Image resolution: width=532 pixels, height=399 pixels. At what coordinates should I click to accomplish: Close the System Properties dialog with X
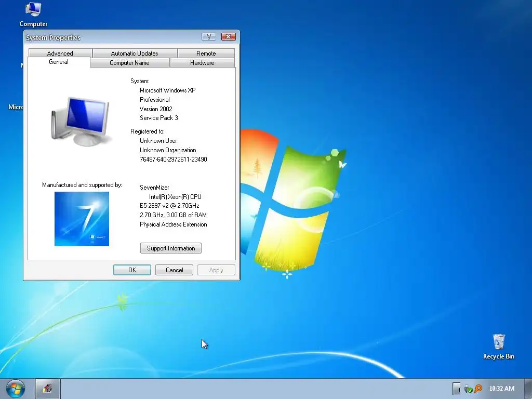pos(229,37)
